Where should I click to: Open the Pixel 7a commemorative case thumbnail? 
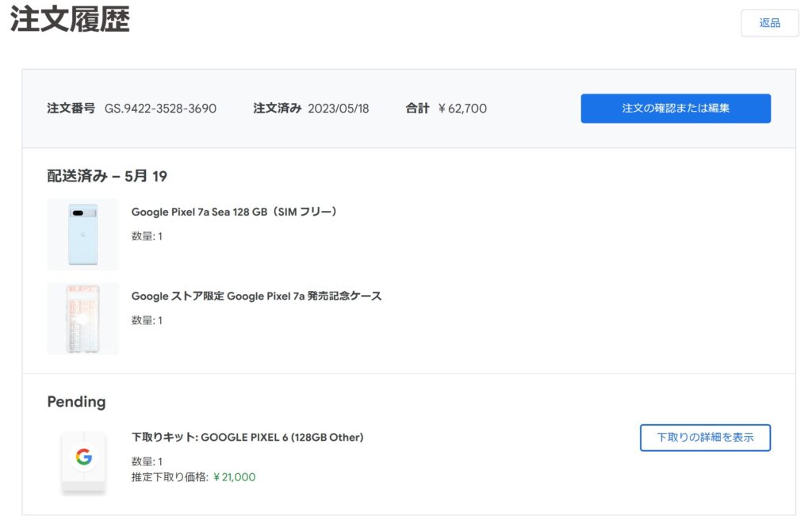82,319
